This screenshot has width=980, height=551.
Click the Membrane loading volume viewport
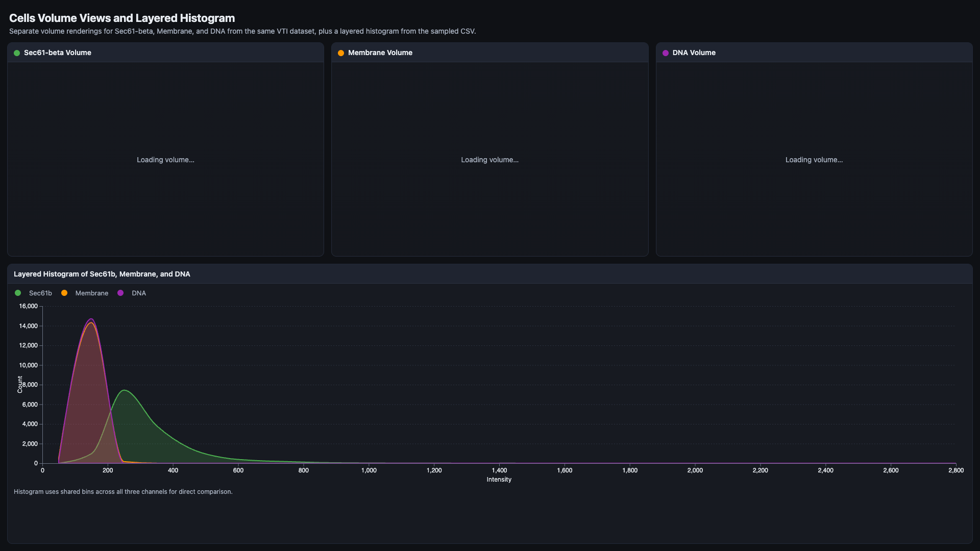(x=490, y=159)
